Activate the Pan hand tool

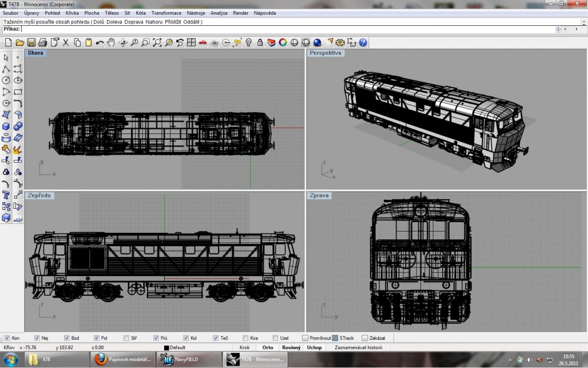click(x=111, y=43)
